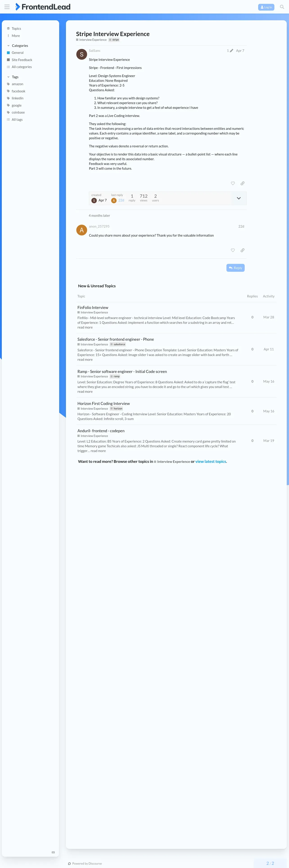Click Interview Experience category under Anduril topic
Image resolution: width=289 pixels, height=868 pixels.
point(93,436)
